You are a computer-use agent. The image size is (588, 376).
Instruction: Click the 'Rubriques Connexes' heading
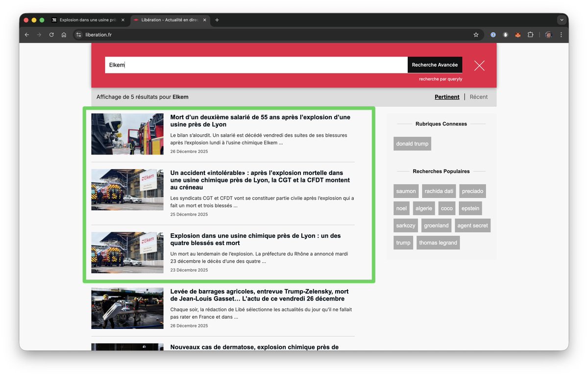pyautogui.click(x=441, y=124)
